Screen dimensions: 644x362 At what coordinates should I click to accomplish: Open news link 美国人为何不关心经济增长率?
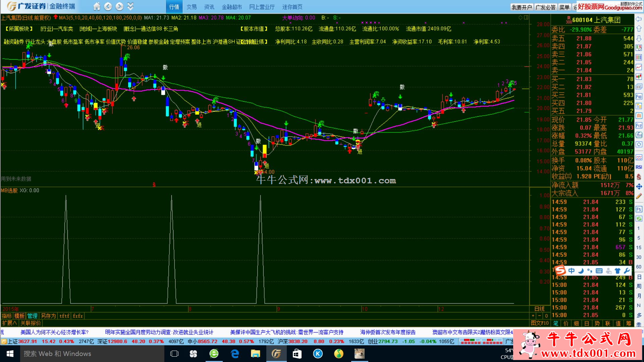pyautogui.click(x=55, y=332)
